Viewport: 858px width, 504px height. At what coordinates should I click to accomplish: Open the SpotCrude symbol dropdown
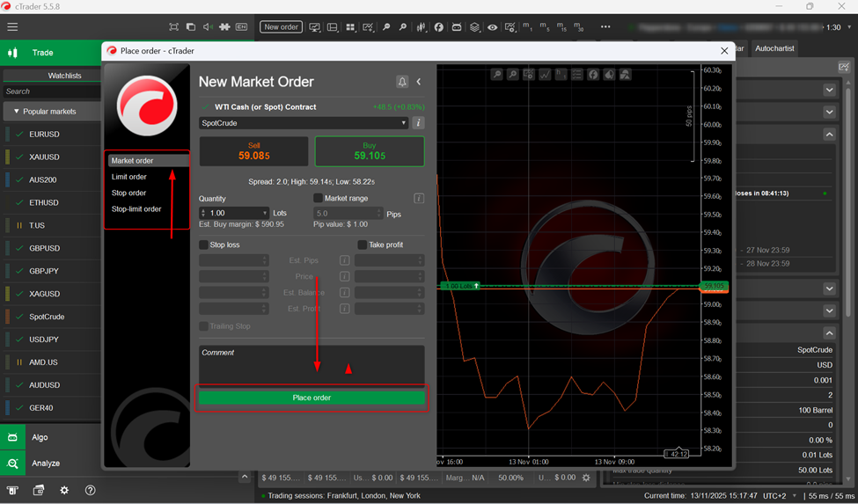(304, 123)
